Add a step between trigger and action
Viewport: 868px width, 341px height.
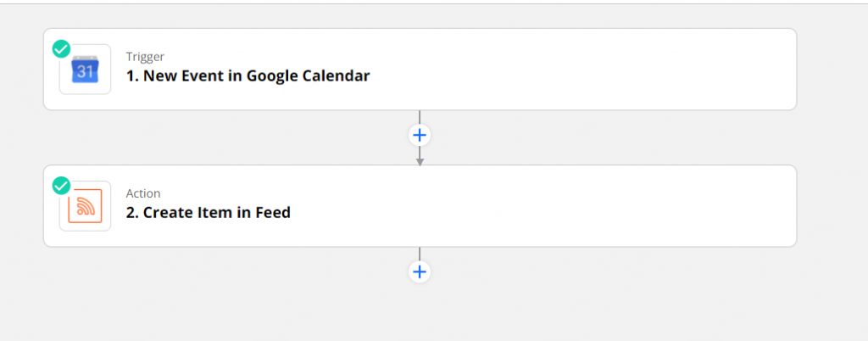click(x=420, y=135)
